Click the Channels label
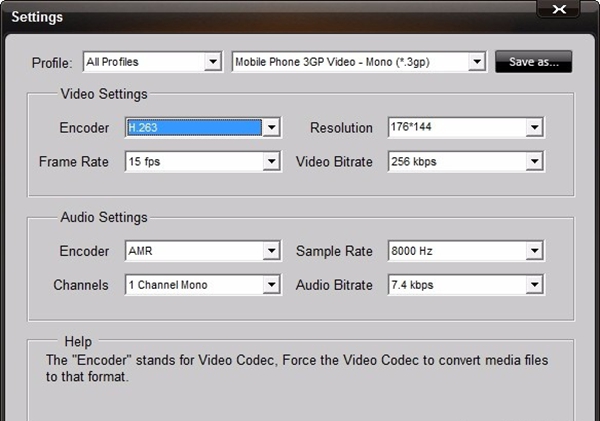The width and height of the screenshot is (600, 421). 81,285
